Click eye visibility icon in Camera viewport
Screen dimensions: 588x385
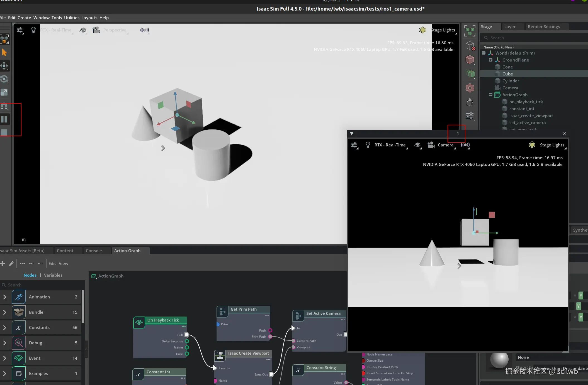[417, 145]
